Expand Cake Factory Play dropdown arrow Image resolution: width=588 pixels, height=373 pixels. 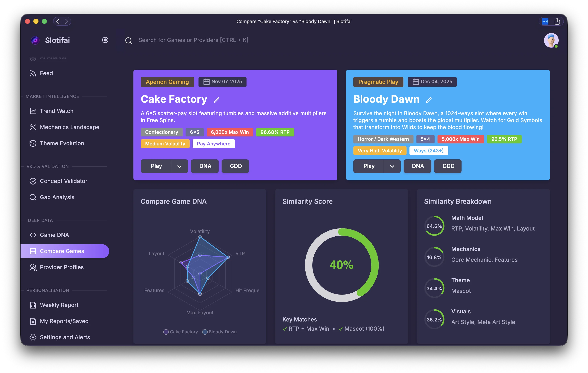[179, 166]
